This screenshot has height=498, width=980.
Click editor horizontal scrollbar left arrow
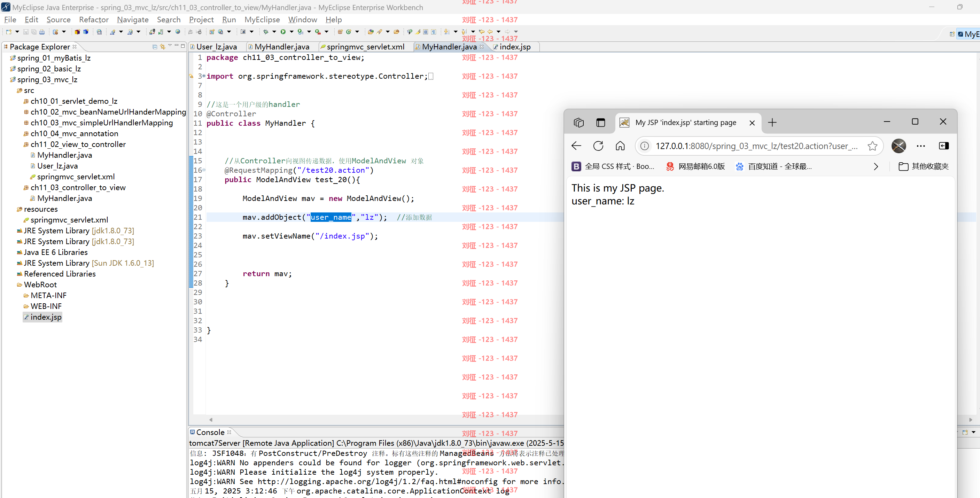pyautogui.click(x=211, y=420)
